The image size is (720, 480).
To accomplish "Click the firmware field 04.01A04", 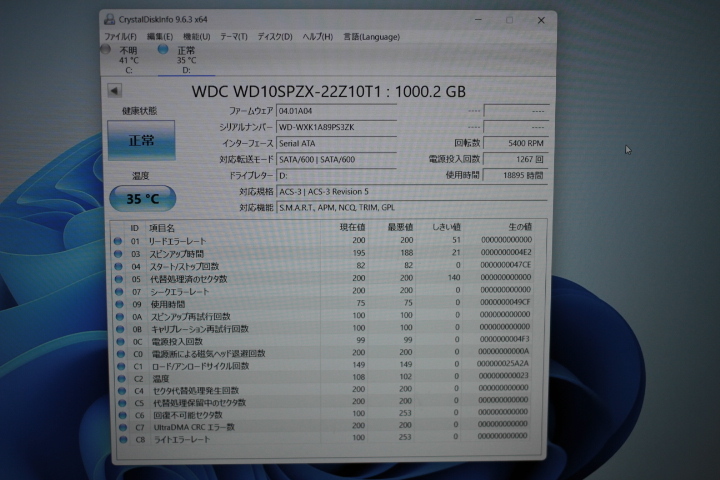I will (337, 111).
